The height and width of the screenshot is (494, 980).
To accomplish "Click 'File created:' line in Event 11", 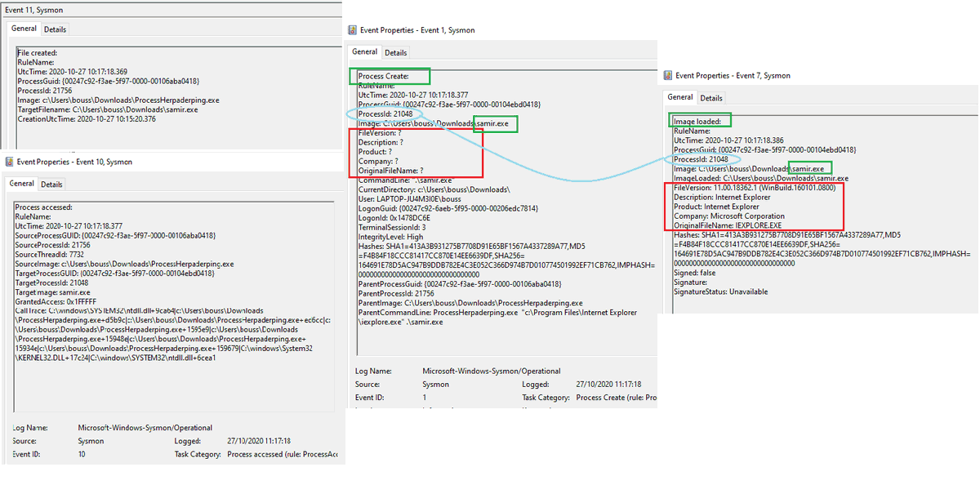I will 38,52.
